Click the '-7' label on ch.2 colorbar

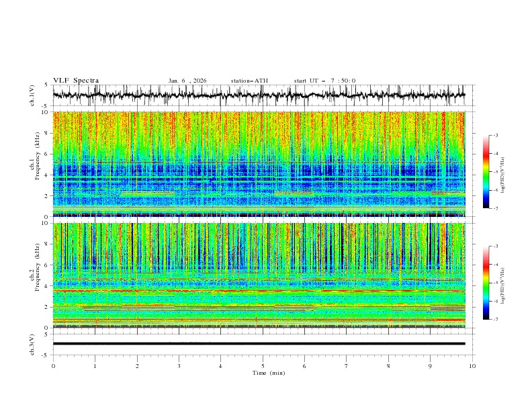(x=495, y=320)
